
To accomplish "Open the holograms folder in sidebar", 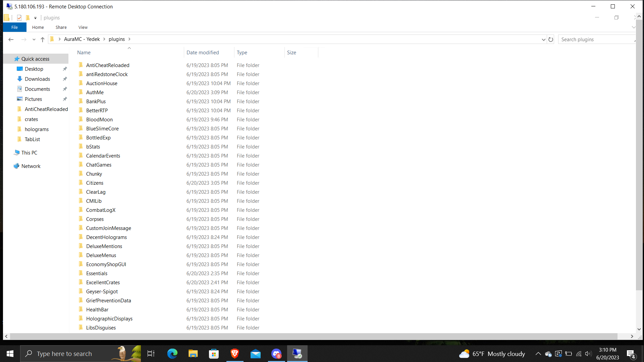I will 37,129.
